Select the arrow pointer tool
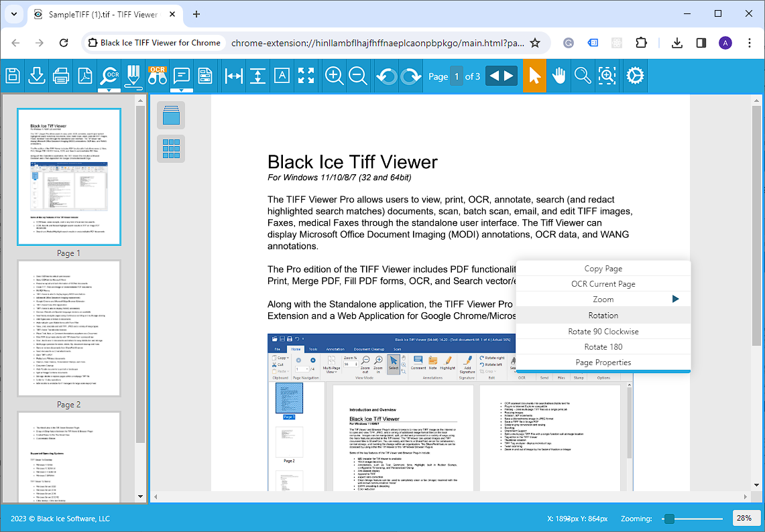 [535, 76]
